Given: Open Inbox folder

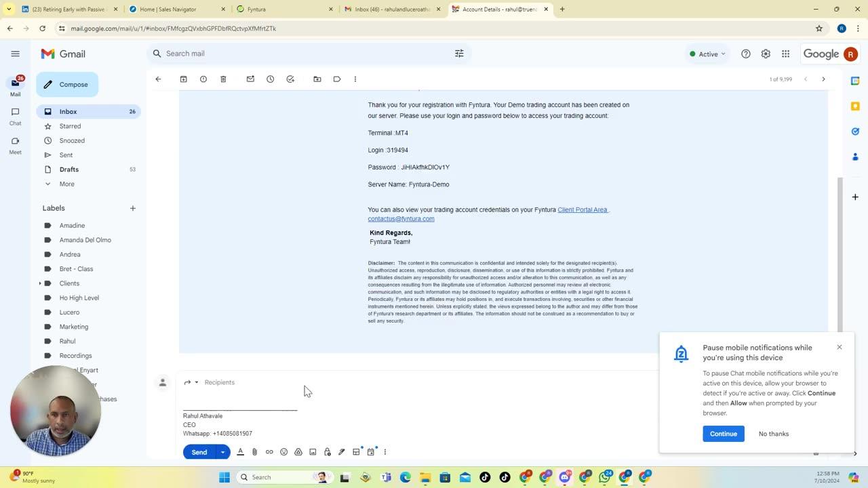Looking at the screenshot, I should [89, 111].
